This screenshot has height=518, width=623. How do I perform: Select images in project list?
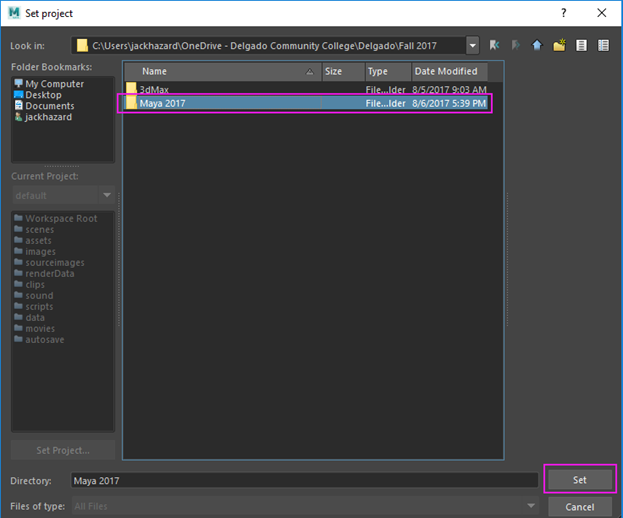[x=41, y=252]
